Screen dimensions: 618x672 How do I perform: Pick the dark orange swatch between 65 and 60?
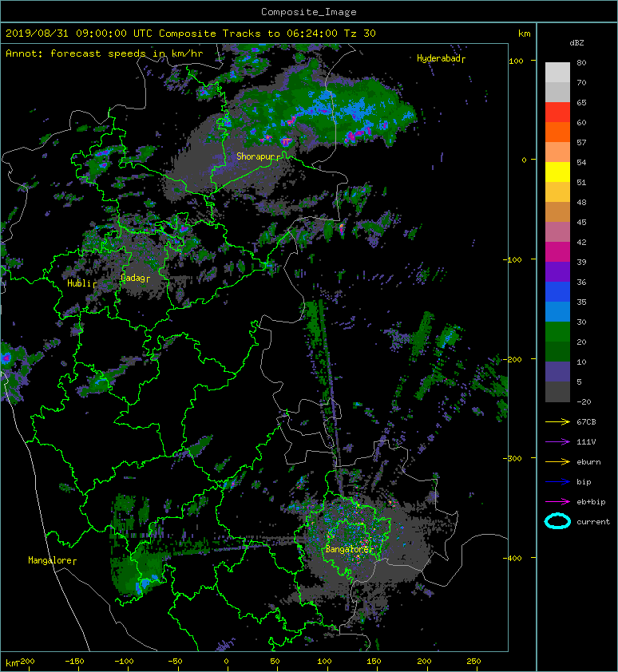[x=557, y=132]
